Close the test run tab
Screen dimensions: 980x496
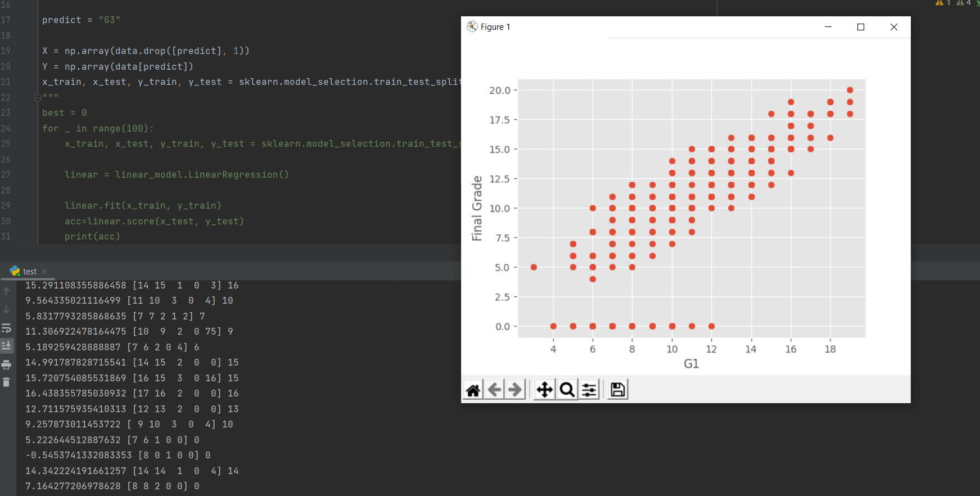44,272
